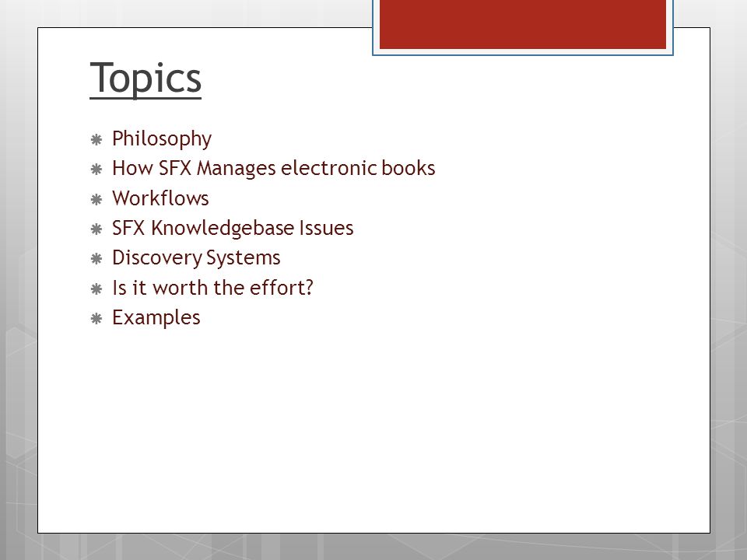Click the bullet icon beside Discovery Systems
Screen dimensions: 747x560
[96, 259]
